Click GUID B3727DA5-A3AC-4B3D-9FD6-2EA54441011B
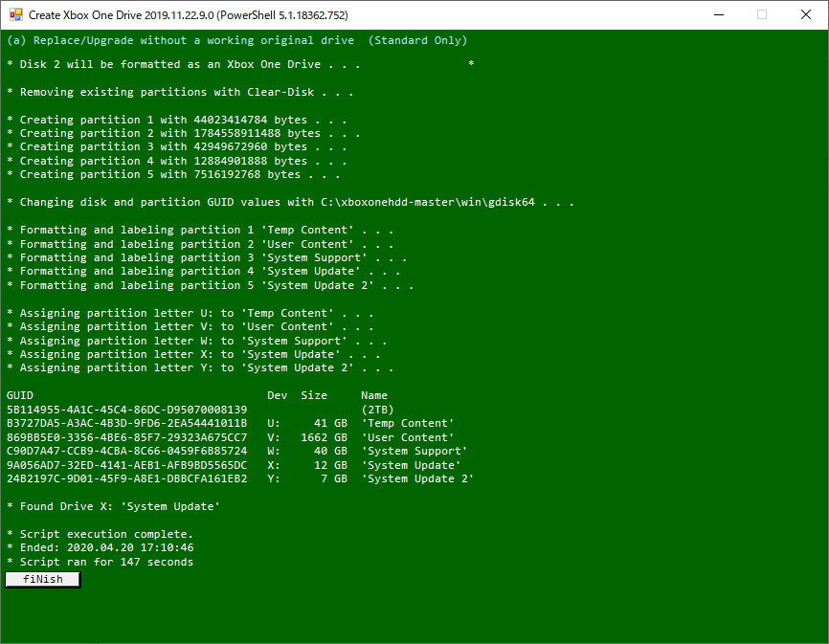Image resolution: width=829 pixels, height=644 pixels. [127, 424]
